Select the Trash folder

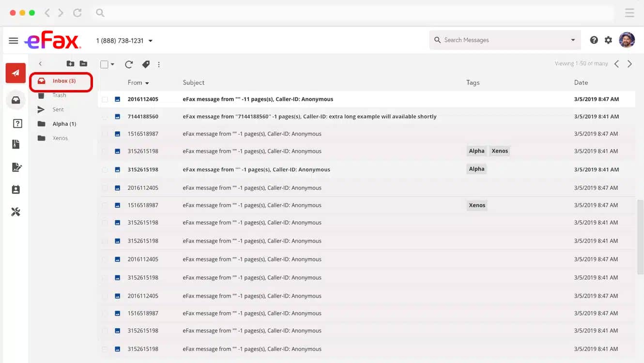59,95
